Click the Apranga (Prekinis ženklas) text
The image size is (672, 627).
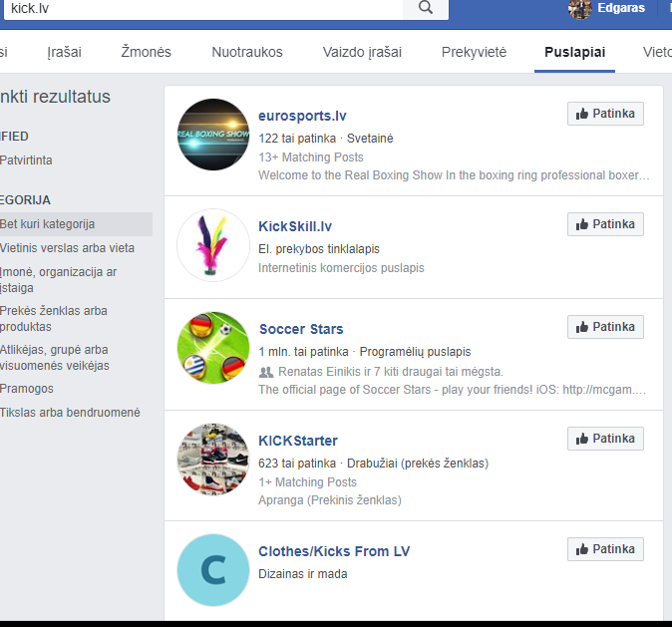tap(330, 500)
